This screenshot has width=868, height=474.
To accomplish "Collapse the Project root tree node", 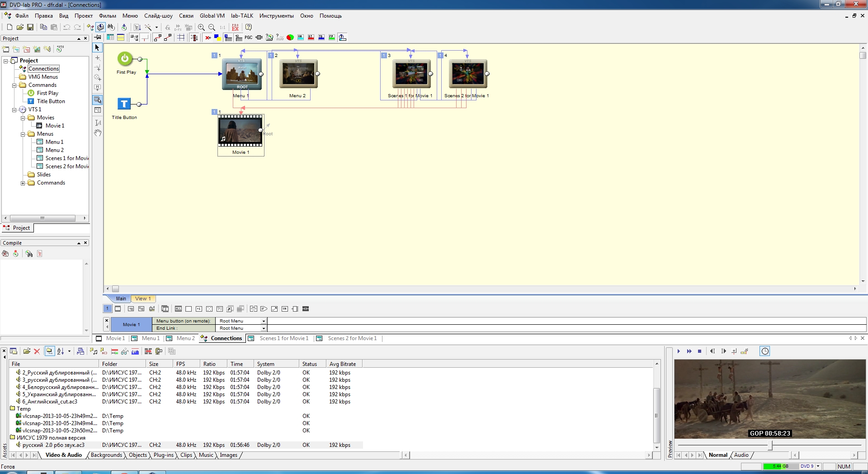I will click(x=6, y=61).
